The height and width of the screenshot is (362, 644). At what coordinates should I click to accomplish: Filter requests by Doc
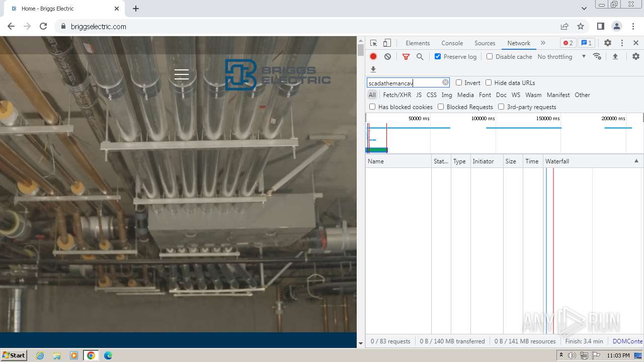tap(501, 95)
